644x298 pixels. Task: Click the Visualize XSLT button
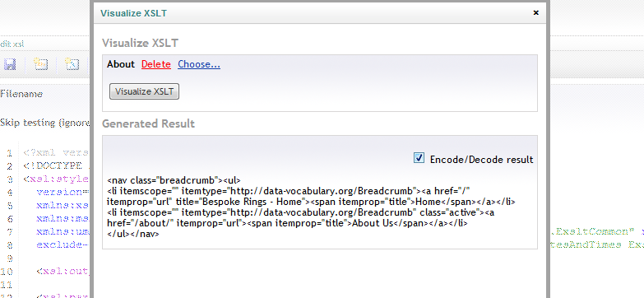pos(144,91)
